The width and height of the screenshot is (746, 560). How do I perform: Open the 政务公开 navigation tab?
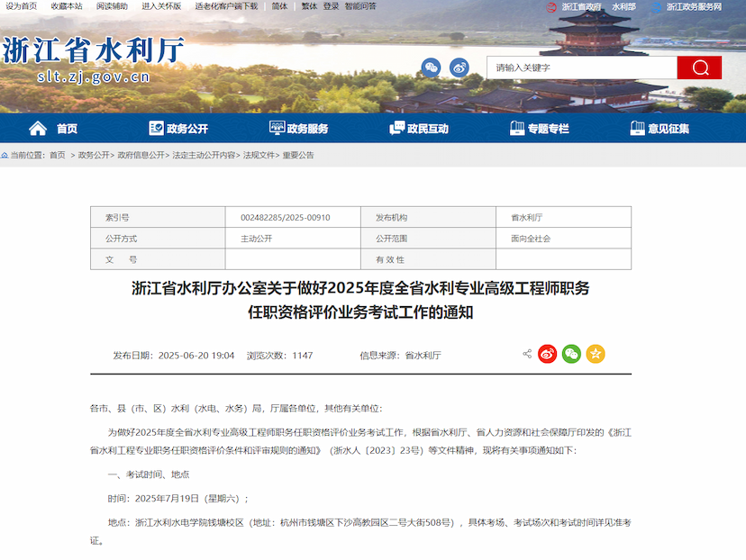pos(177,129)
